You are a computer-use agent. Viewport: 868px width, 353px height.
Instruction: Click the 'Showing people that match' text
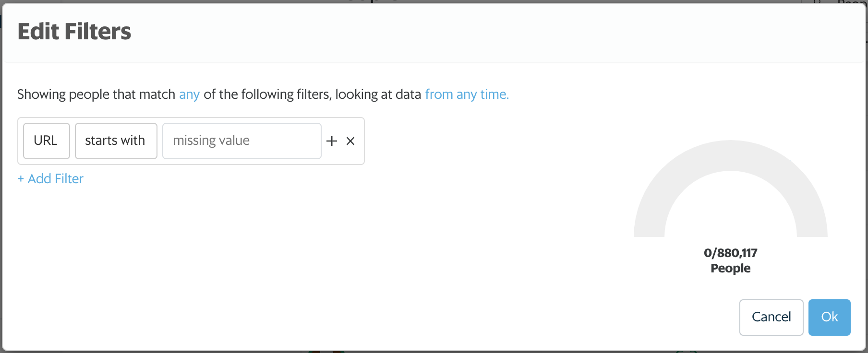click(96, 94)
